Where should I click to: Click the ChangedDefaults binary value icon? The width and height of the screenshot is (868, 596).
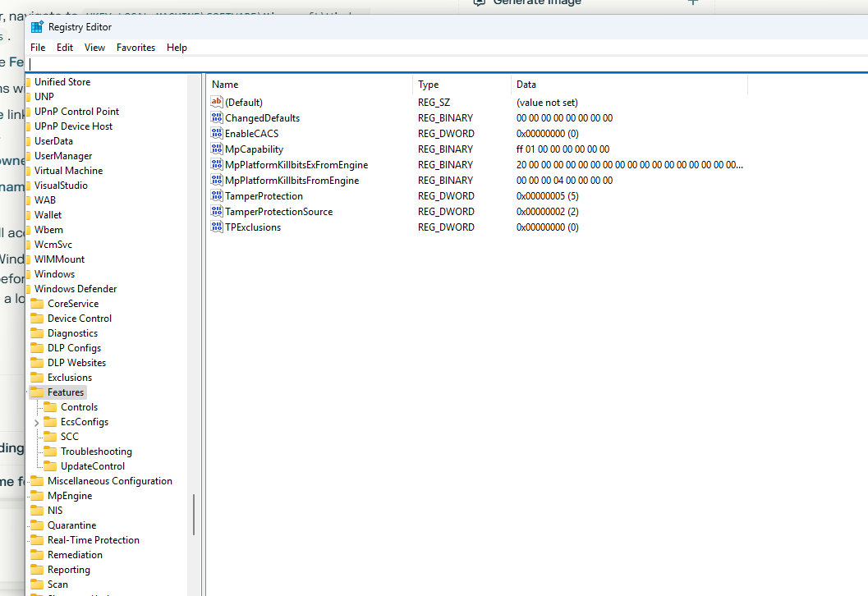click(217, 117)
